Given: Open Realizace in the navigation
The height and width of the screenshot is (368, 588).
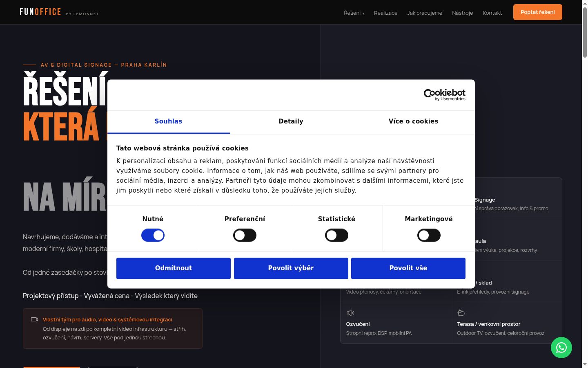Looking at the screenshot, I should coord(385,13).
